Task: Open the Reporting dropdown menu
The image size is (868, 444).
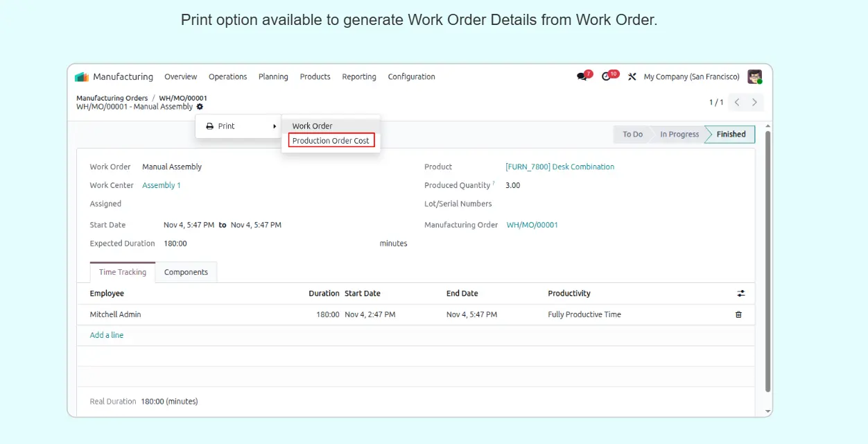Action: [358, 77]
